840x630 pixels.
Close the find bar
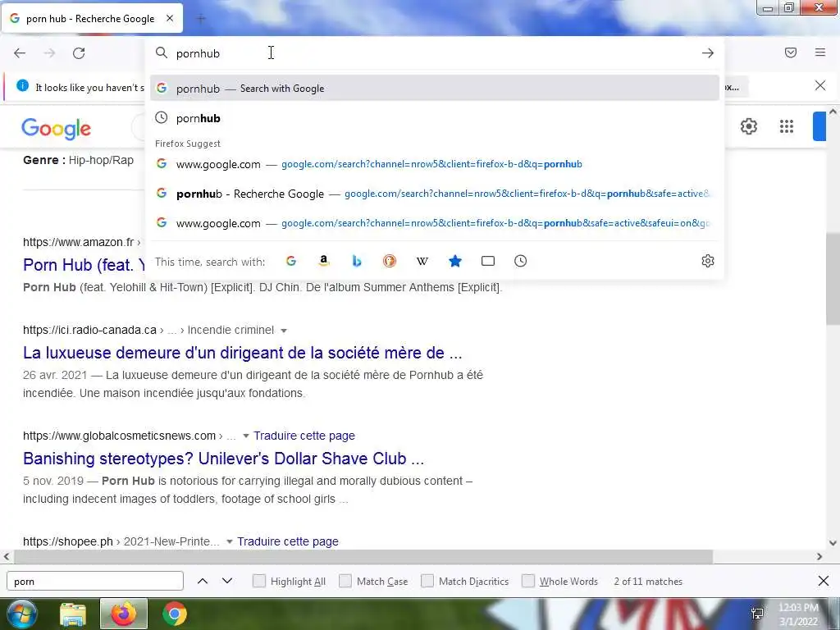tap(824, 581)
